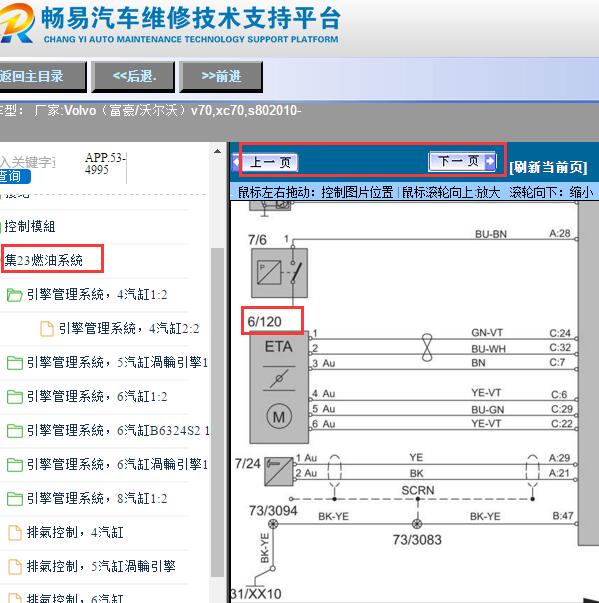
Task: Select the 控制模組 tree item
Action: tap(30, 227)
